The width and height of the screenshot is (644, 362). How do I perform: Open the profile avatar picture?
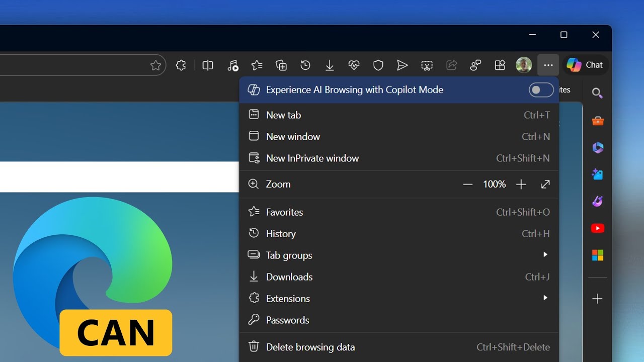click(524, 65)
